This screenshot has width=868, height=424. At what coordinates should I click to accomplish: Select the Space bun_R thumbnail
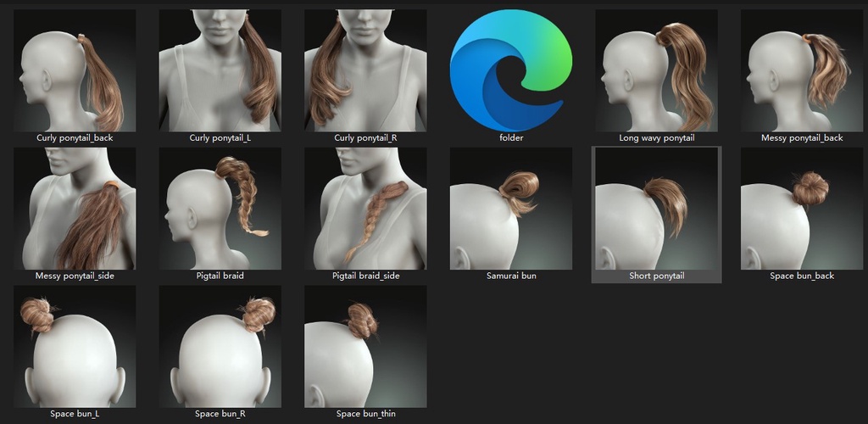[220, 347]
